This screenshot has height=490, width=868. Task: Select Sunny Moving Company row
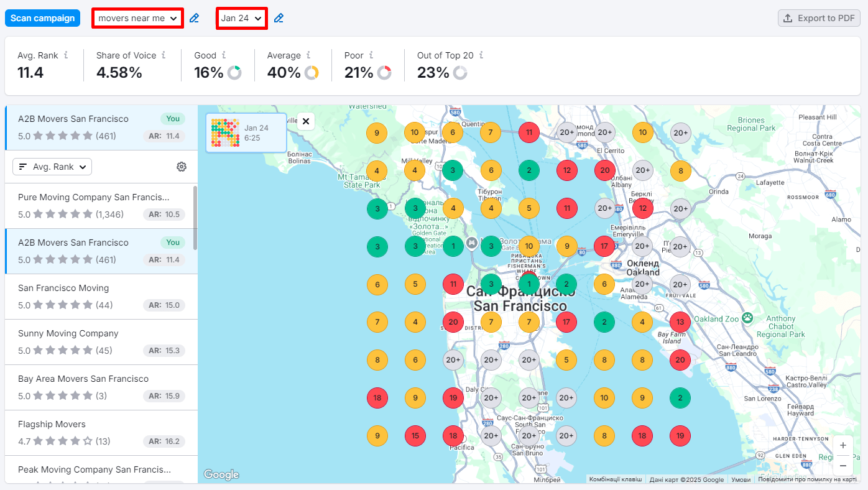101,342
